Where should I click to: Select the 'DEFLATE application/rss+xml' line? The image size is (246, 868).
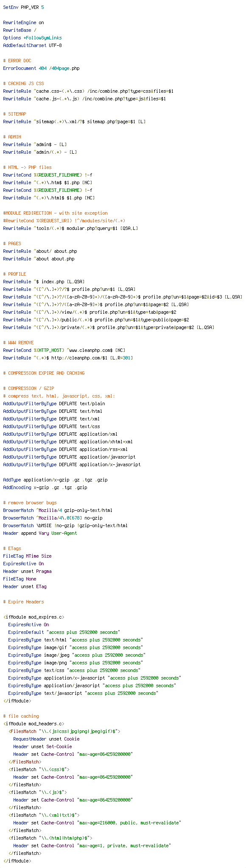click(x=65, y=450)
